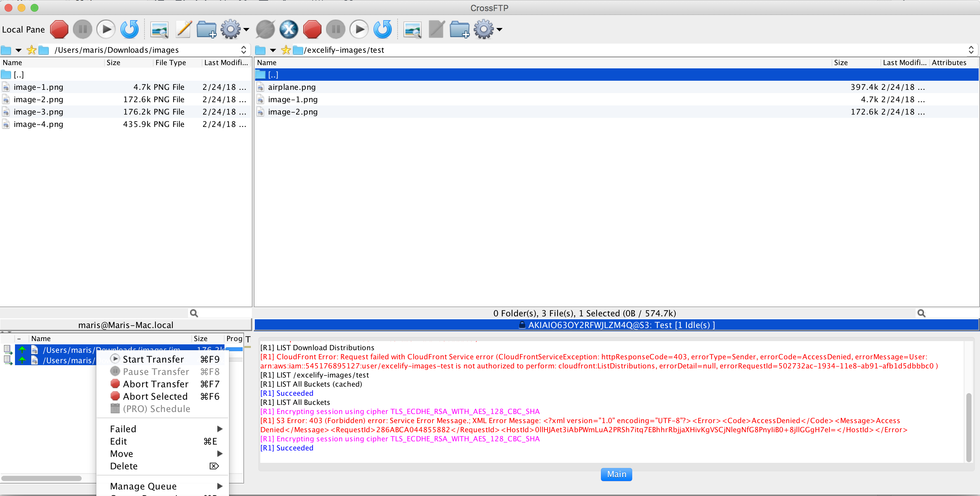Select airplane.png in the remote file list
Viewport: 980px width, 496px height.
pyautogui.click(x=292, y=87)
